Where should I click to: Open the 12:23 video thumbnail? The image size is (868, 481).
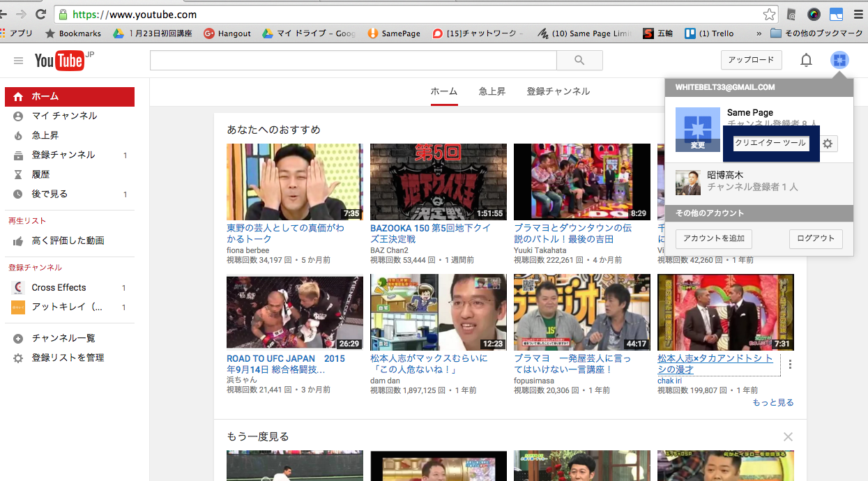(439, 312)
